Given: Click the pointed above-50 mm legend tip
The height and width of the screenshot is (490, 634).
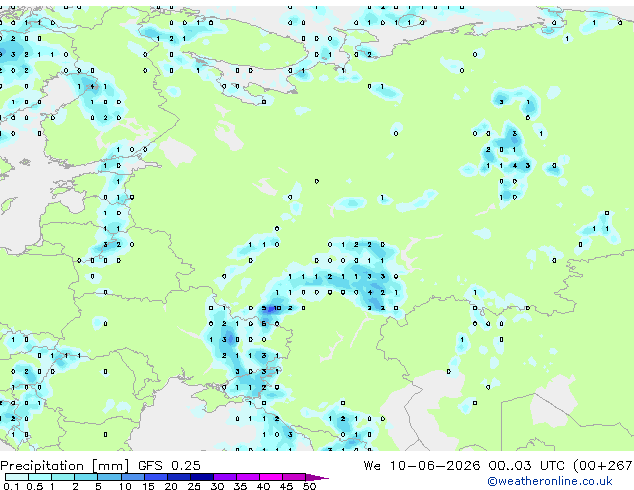Looking at the screenshot, I should (317, 477).
